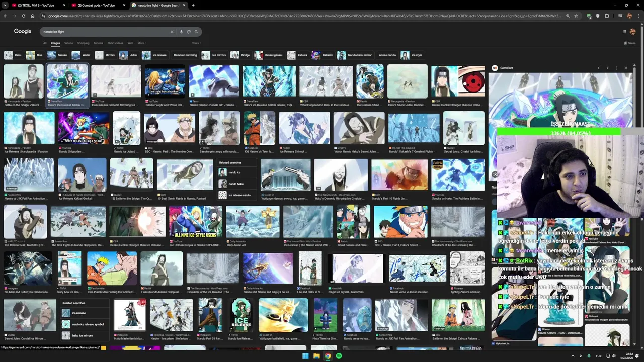Image resolution: width=644 pixels, height=362 pixels.
Task: Show the next image in the preview panel
Action: 607,68
